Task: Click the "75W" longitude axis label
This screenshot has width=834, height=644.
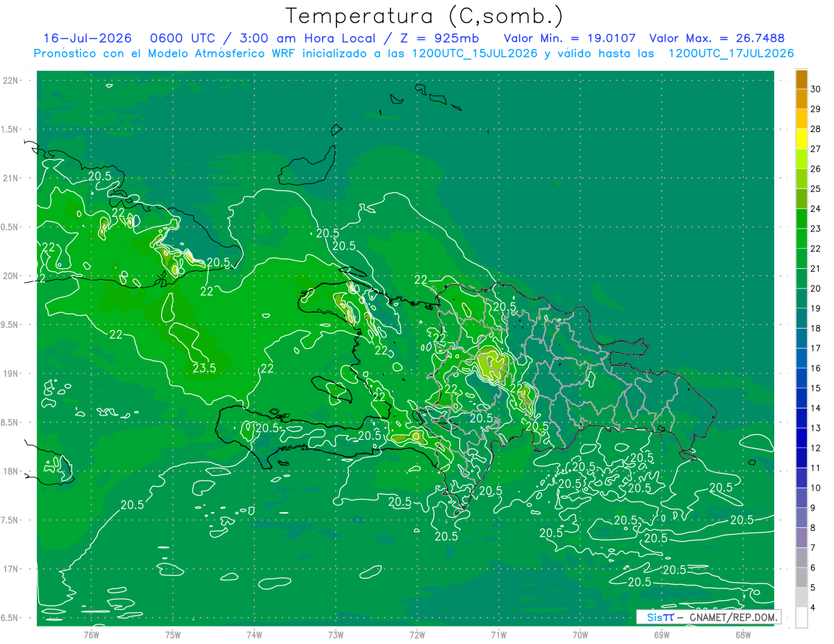Action: 173,634
